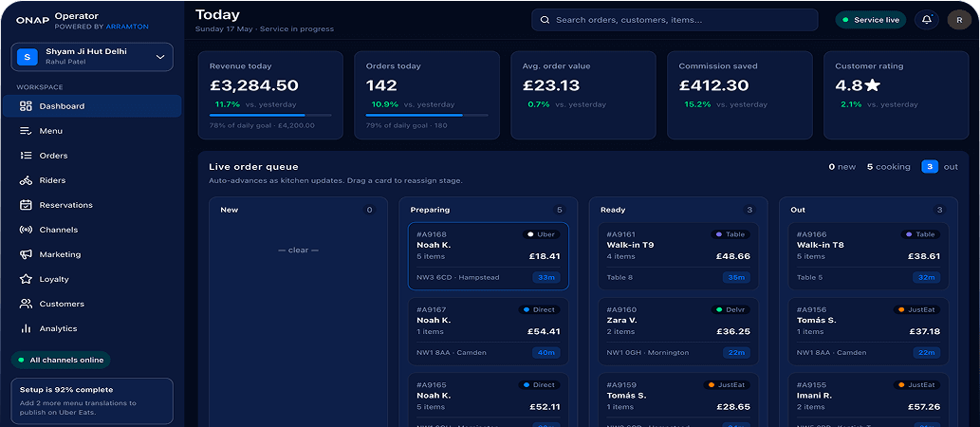Click the blue 3 out counter
980x427 pixels.
coord(930,167)
